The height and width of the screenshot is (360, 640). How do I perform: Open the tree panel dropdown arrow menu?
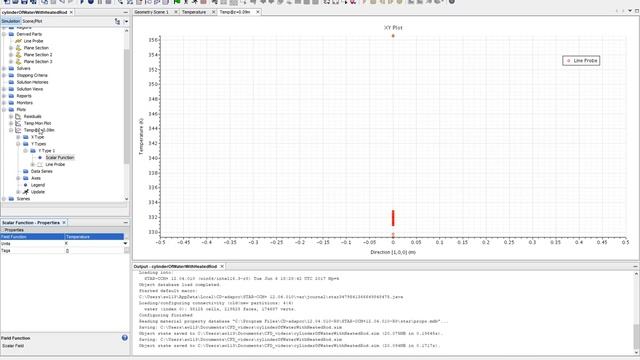pos(126,21)
